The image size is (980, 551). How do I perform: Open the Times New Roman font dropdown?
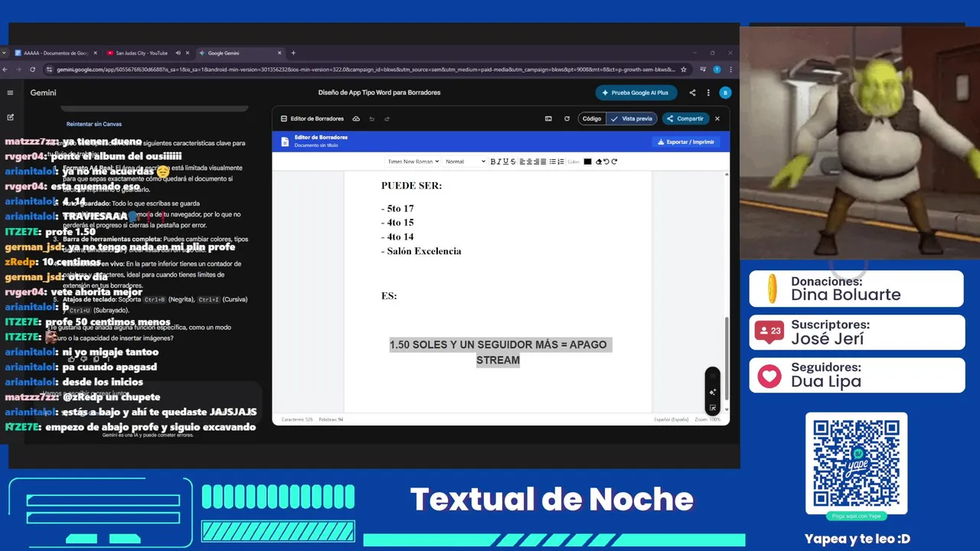413,161
